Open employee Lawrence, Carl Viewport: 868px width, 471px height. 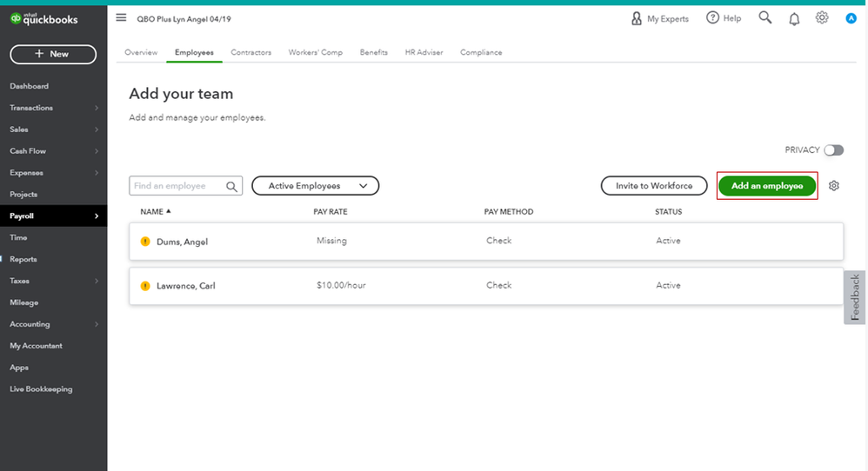click(186, 286)
